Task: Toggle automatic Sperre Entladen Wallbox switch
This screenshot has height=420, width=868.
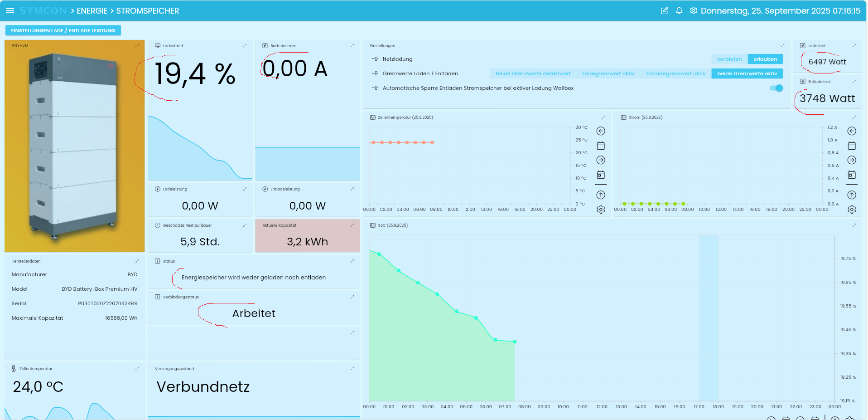Action: (776, 88)
